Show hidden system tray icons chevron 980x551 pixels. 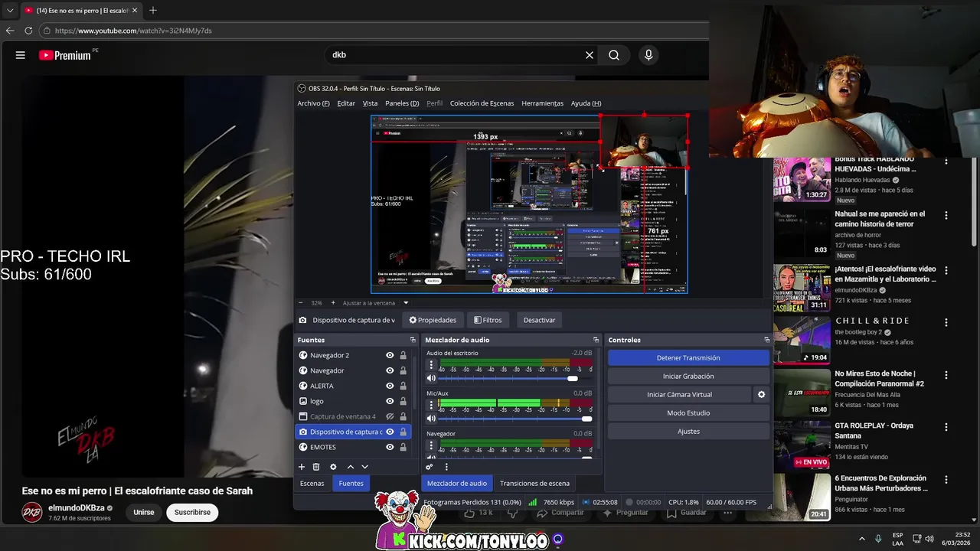point(861,539)
